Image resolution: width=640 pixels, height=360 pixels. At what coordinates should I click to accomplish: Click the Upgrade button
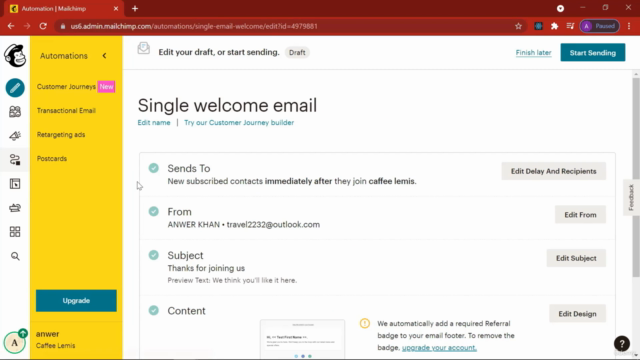click(76, 301)
